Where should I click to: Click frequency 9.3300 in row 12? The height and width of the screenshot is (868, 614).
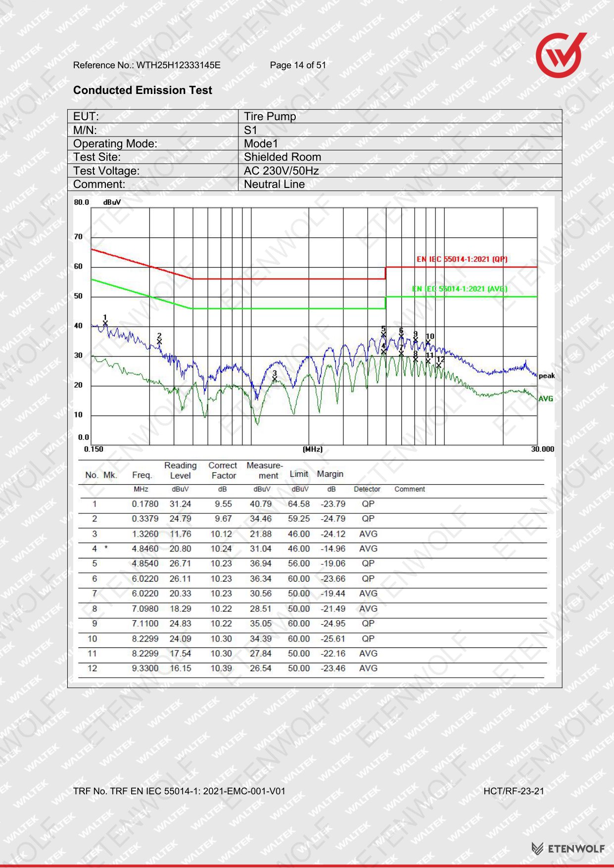coord(145,668)
